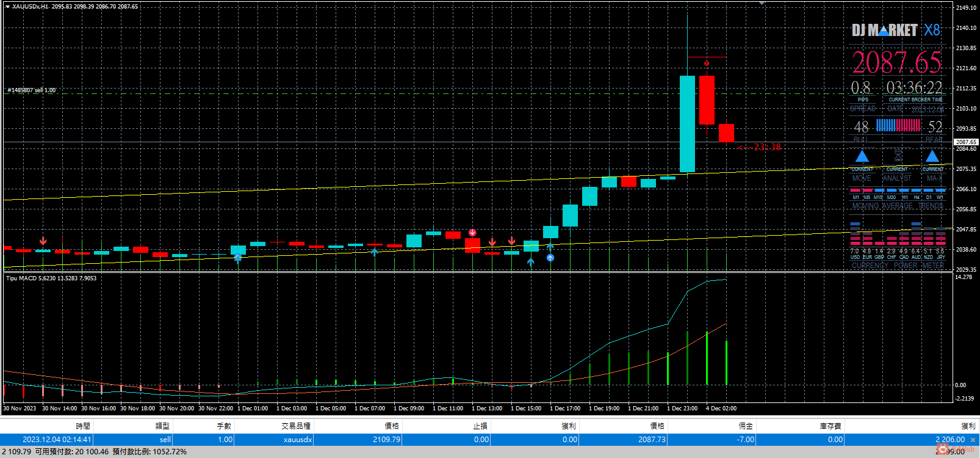The image size is (980, 458).
Task: Click the 48 bull percentage value
Action: (x=862, y=127)
